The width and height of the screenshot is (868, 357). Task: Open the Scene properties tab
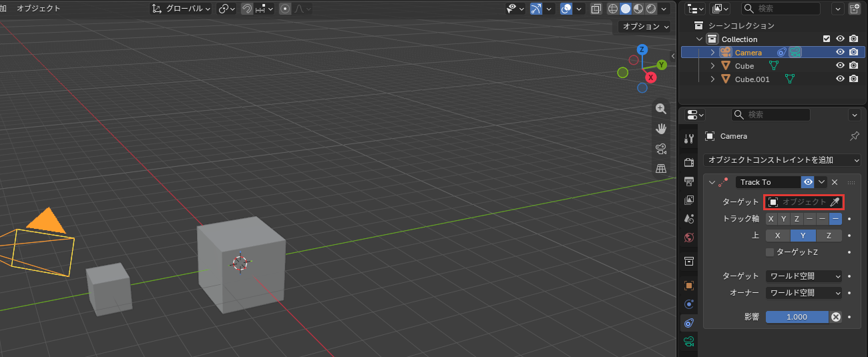coord(689,218)
